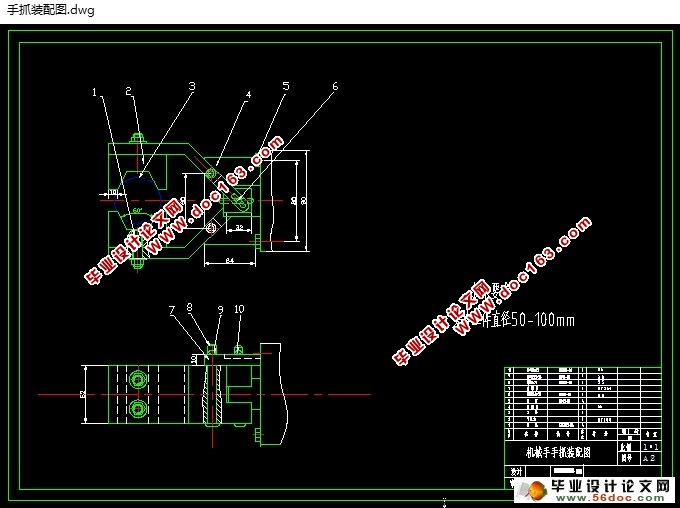
Task: Click the sheet size value A2
Action: (649, 458)
